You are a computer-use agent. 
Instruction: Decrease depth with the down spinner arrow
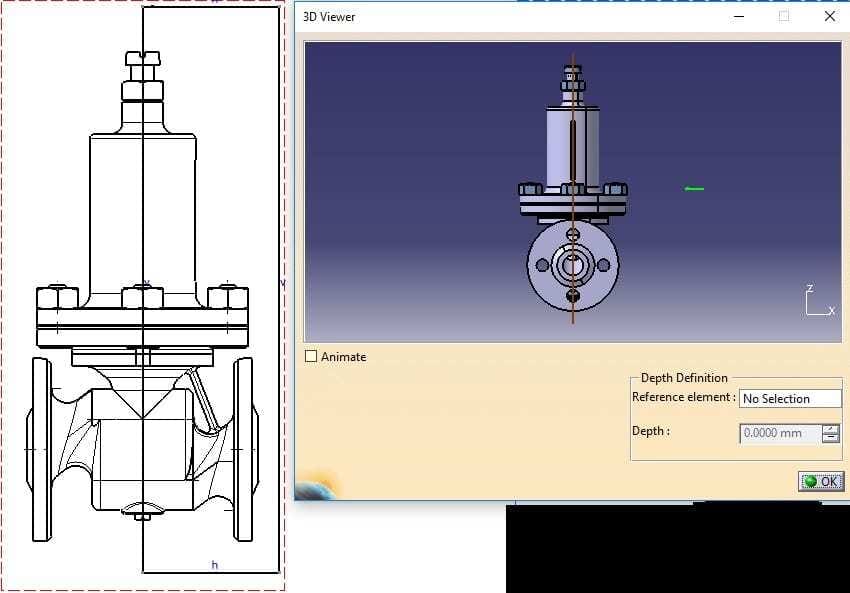pos(830,438)
